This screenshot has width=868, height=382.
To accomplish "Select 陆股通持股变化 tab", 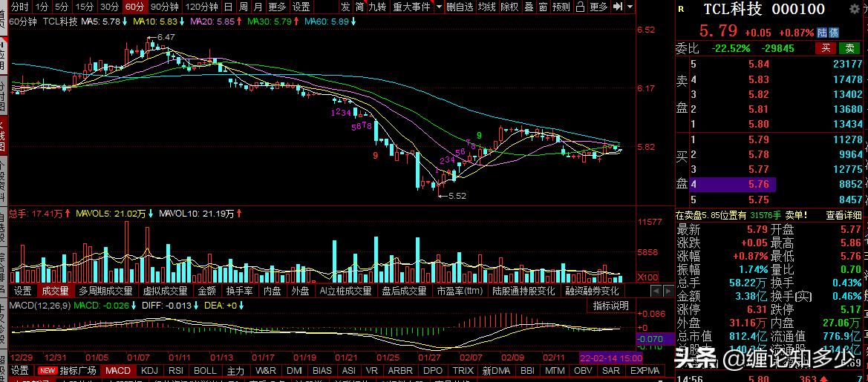I will click(x=523, y=291).
